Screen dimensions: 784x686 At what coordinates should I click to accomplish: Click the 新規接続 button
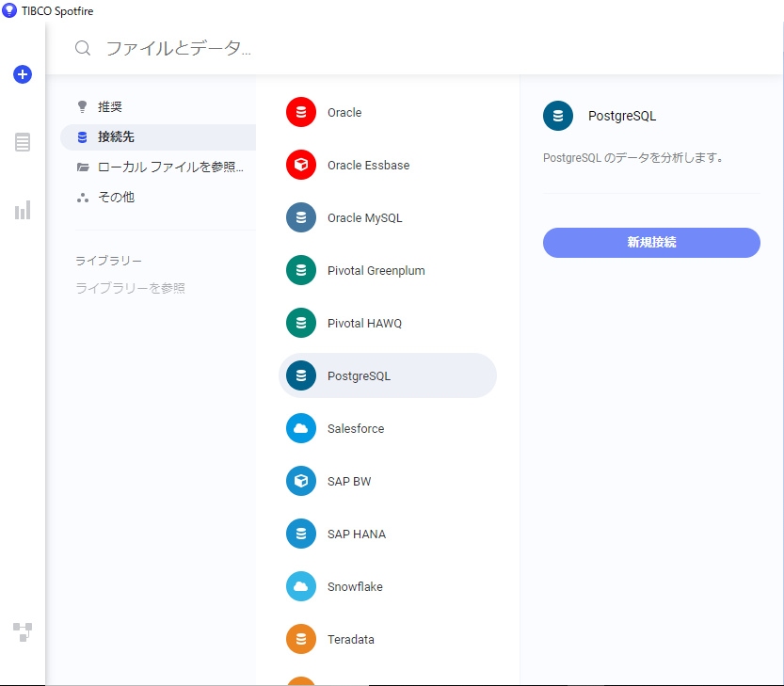[x=651, y=243]
